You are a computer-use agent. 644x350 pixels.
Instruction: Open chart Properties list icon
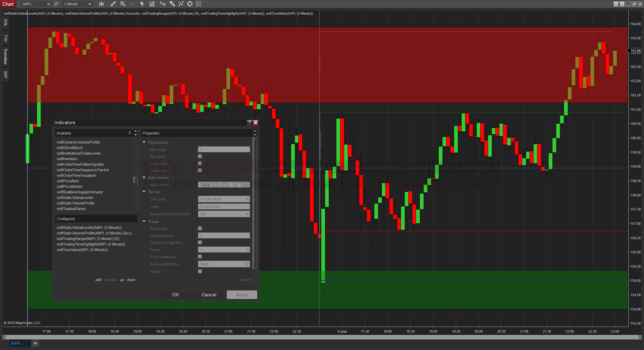click(199, 4)
